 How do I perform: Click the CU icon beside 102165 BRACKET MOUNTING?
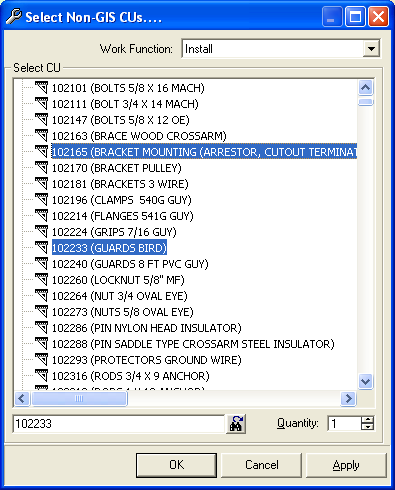click(42, 152)
